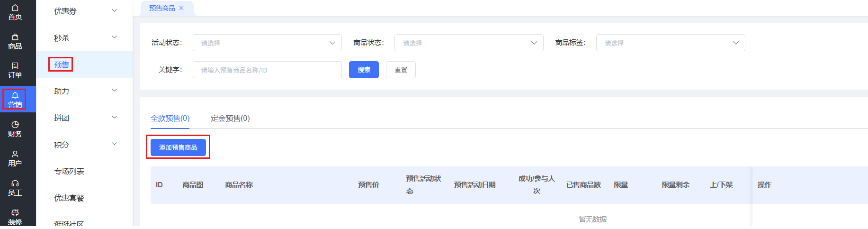This screenshot has height=229, width=868.
Task: Click the 重置 reset button
Action: coord(401,70)
